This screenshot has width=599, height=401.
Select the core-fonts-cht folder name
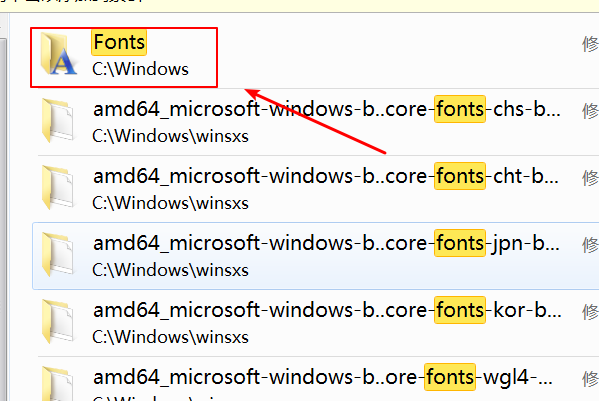(326, 176)
